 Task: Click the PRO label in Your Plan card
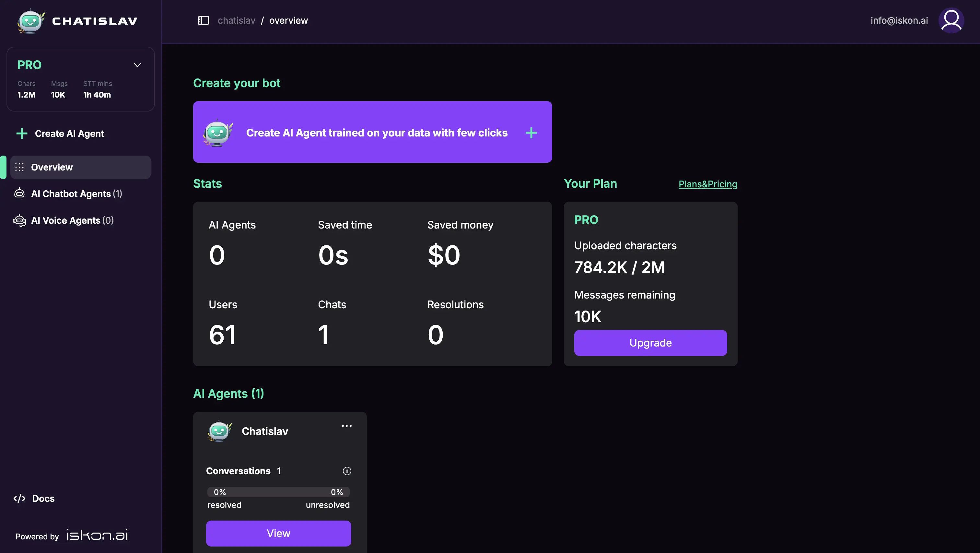click(x=586, y=220)
